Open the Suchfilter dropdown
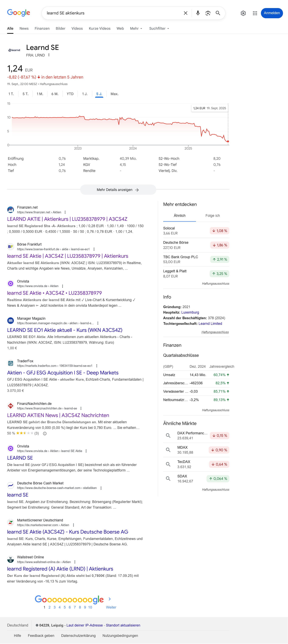The height and width of the screenshot is (644, 288). pos(159,28)
